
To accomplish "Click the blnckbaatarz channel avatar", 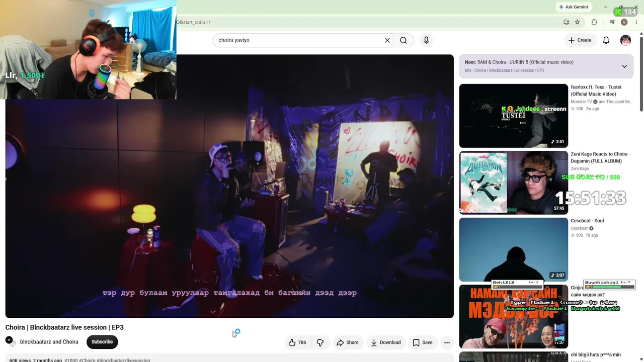I will (x=10, y=341).
